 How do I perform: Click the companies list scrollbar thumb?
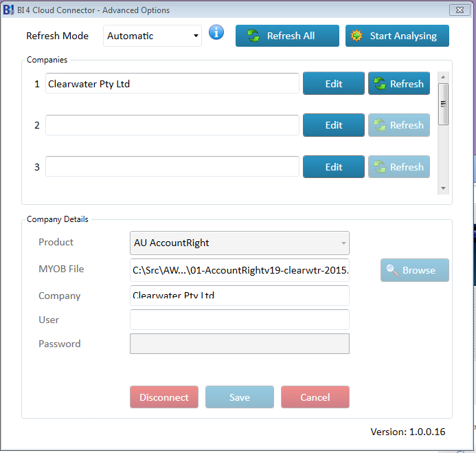(443, 104)
